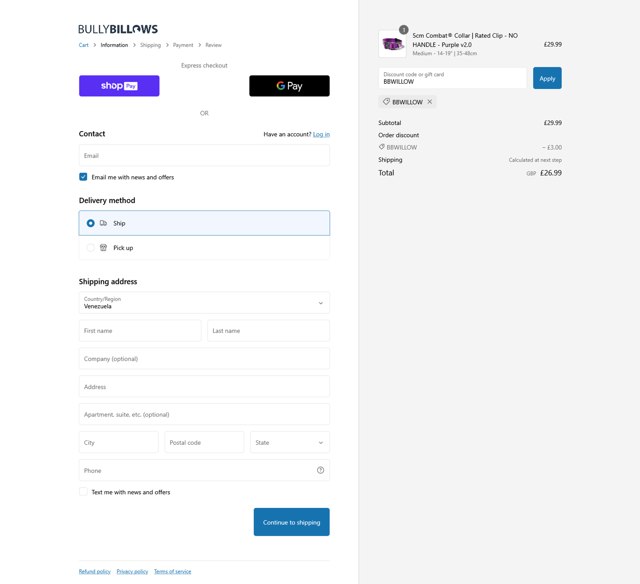
Task: Click the Log in link
Action: pos(321,134)
